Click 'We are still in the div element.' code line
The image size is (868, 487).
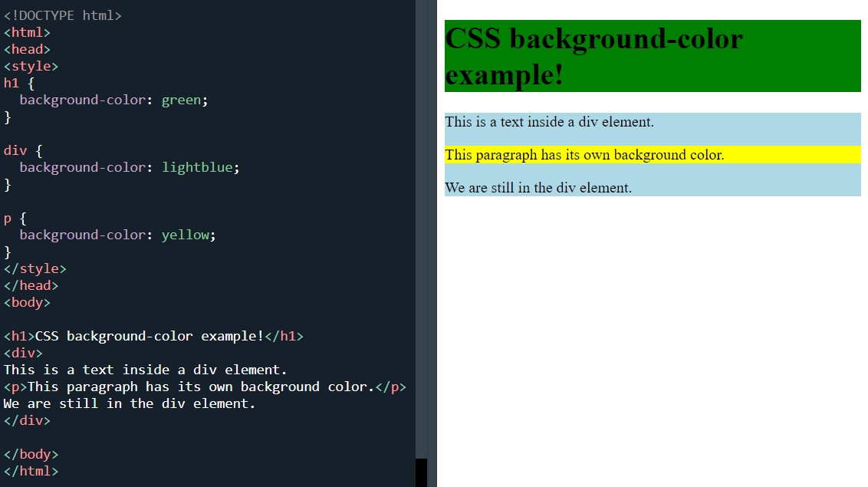(x=130, y=403)
